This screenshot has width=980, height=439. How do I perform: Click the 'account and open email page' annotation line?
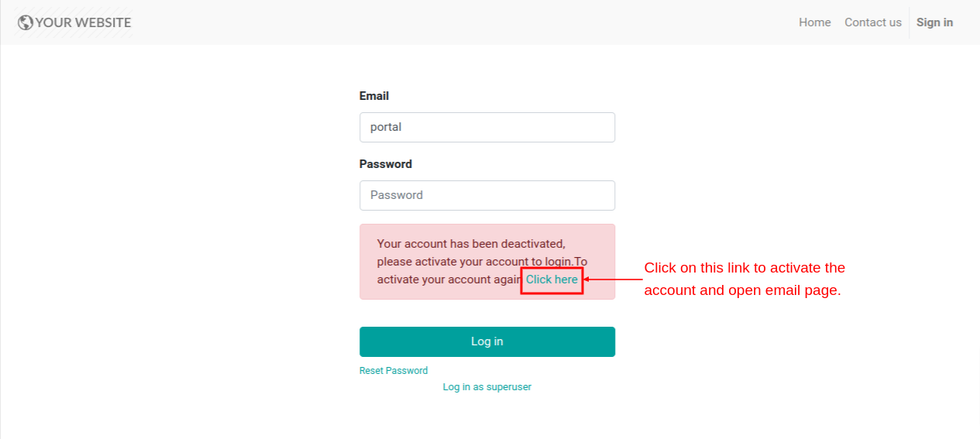(742, 291)
